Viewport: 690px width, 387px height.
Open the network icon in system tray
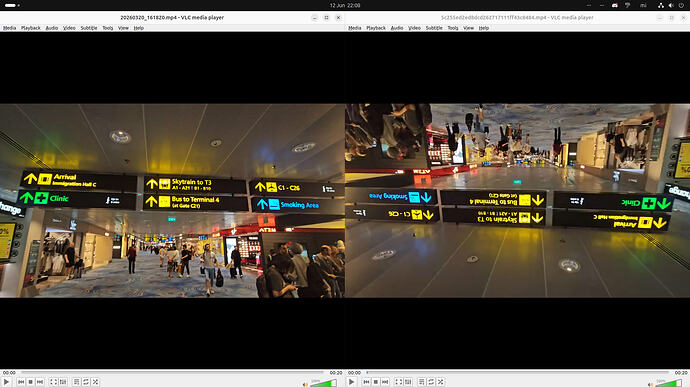click(x=661, y=5)
